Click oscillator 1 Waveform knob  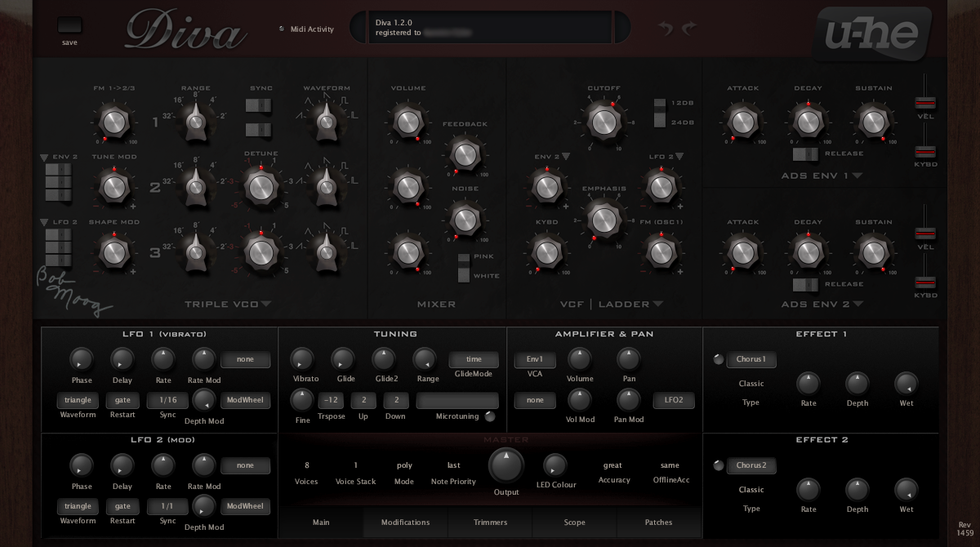tap(326, 122)
